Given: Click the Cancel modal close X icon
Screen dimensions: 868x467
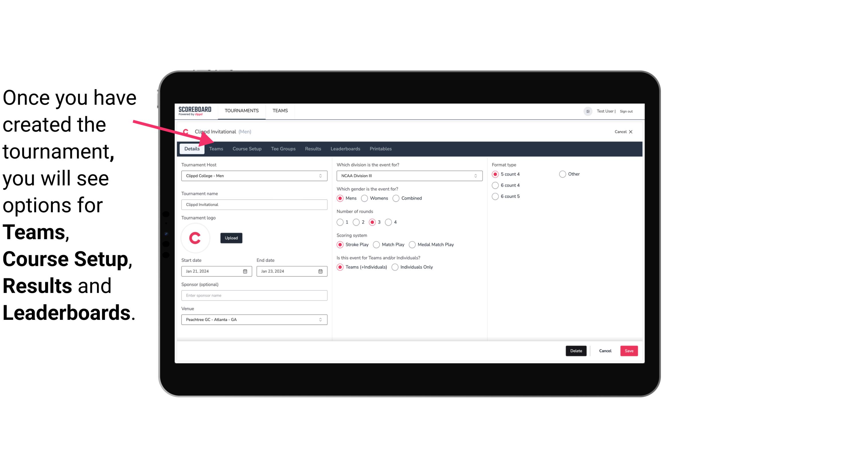Looking at the screenshot, I should coord(630,132).
